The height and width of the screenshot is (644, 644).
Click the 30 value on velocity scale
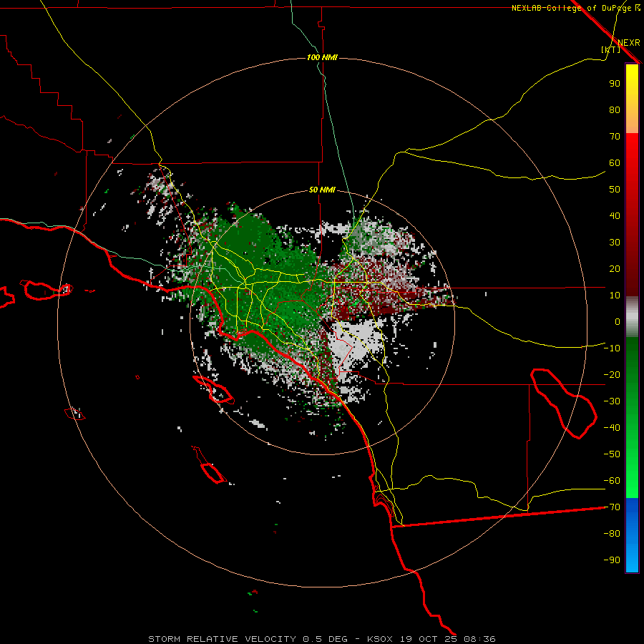[615, 243]
